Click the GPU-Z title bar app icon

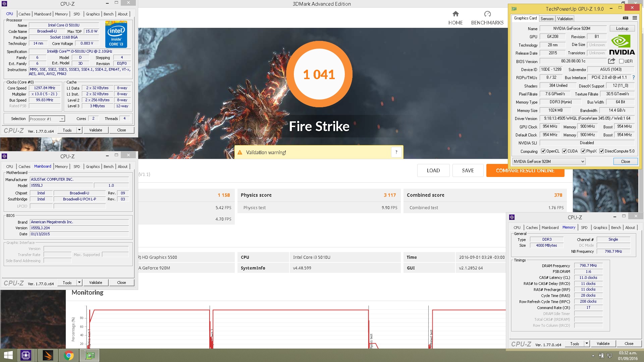[x=514, y=9]
